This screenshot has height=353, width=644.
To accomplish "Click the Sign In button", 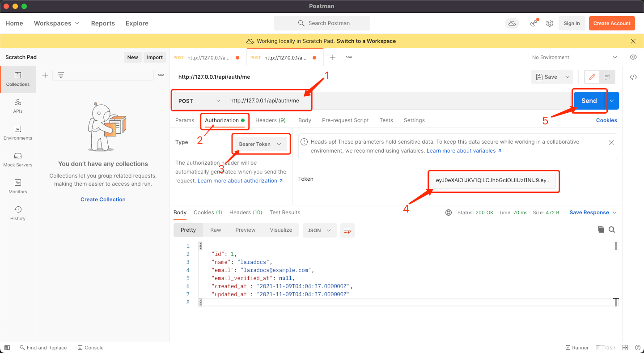I will tap(572, 23).
